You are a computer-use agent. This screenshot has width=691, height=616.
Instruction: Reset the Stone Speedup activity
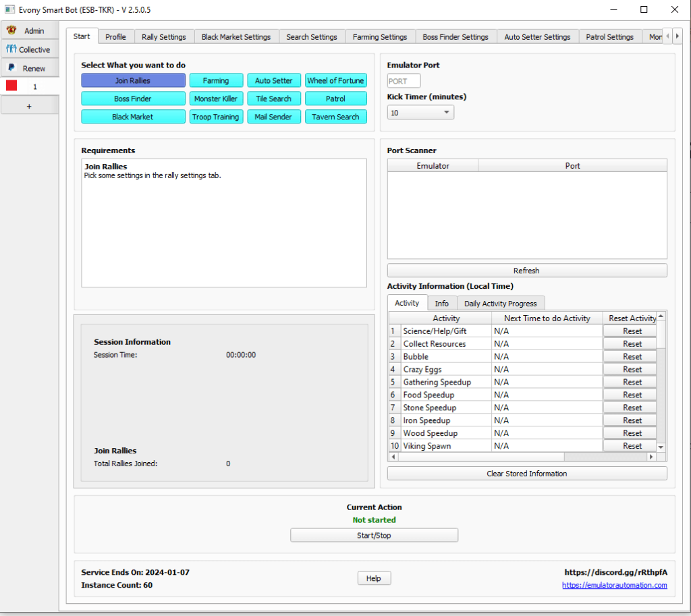tap(630, 408)
